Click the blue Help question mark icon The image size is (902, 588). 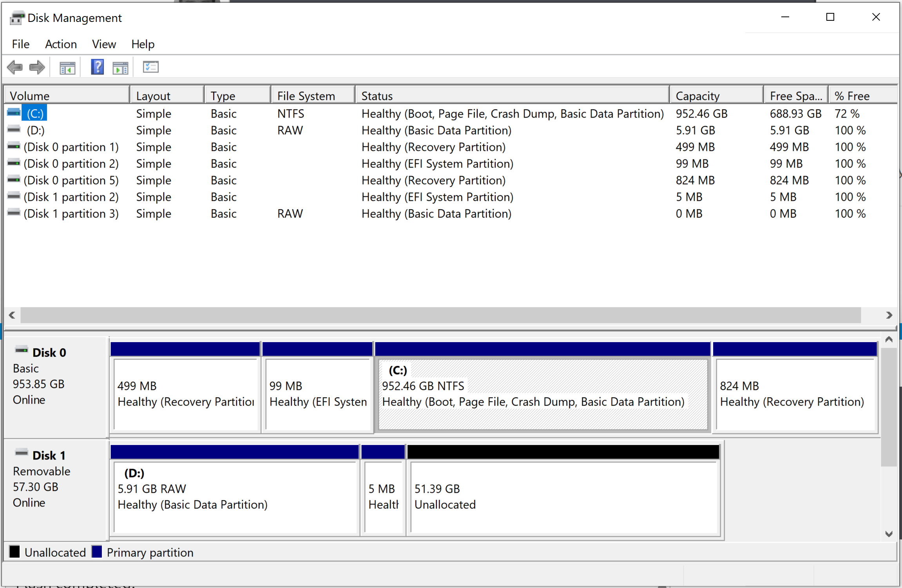pyautogui.click(x=97, y=67)
